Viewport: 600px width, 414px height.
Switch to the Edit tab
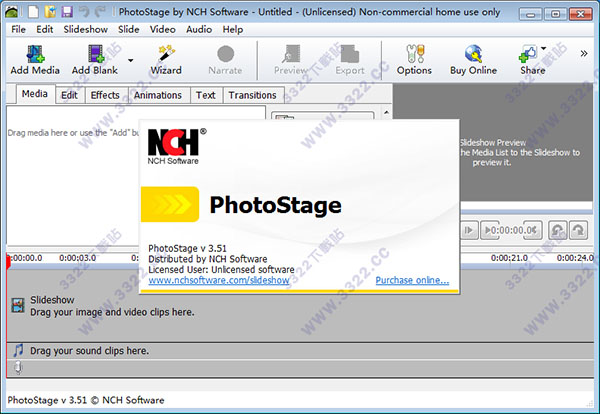69,95
